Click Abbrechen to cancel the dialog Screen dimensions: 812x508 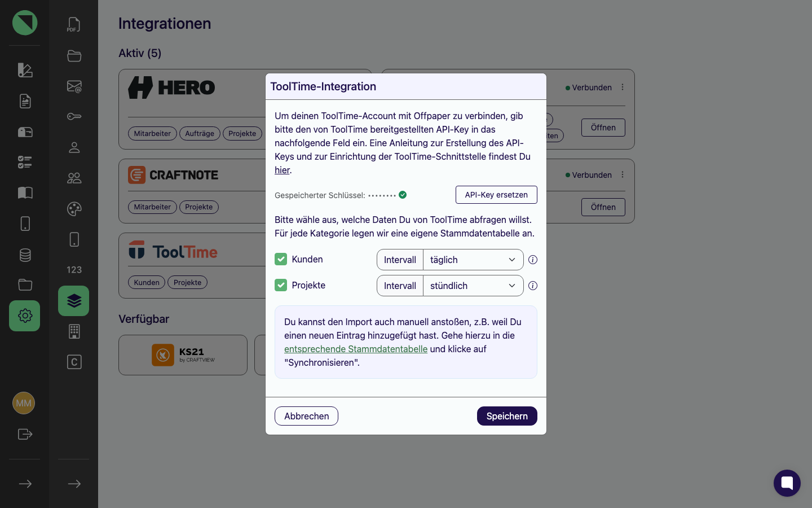pos(306,416)
